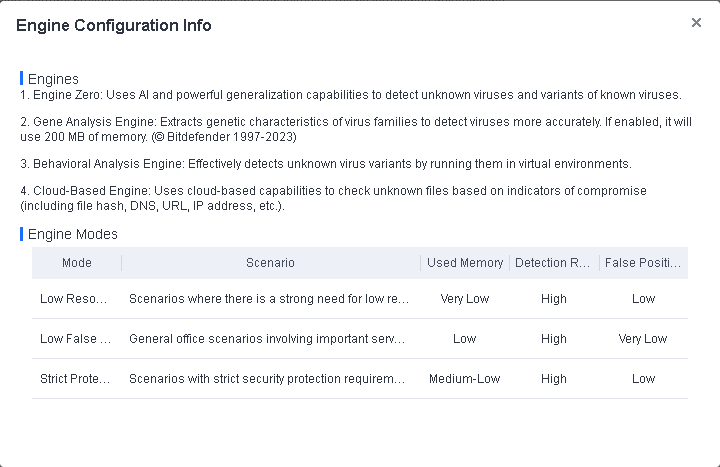
Task: Click the strict security protection scenario cell
Action: (269, 379)
